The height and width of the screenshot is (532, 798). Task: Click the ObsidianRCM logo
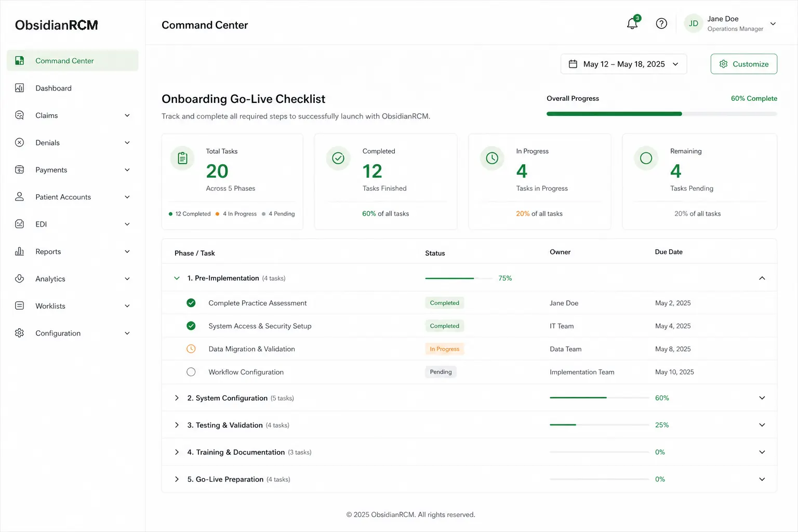[57, 25]
